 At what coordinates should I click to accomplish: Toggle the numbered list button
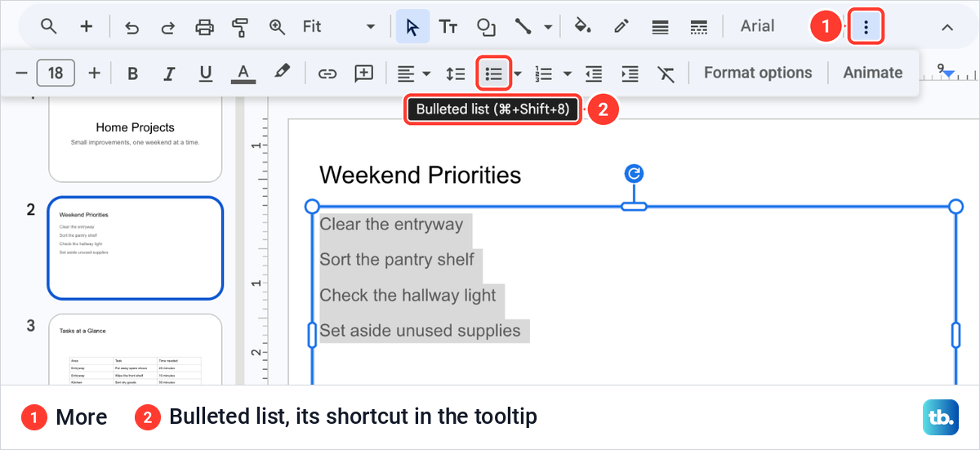pos(543,74)
